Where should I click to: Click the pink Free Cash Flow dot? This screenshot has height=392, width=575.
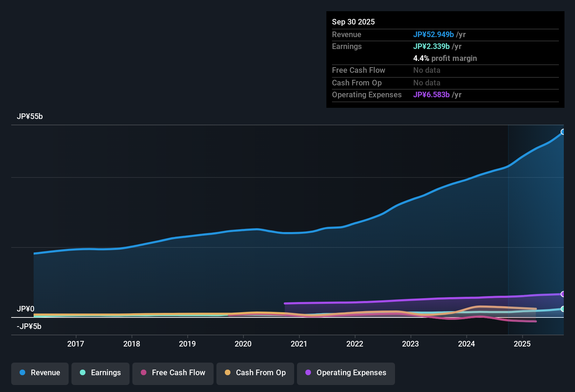[x=144, y=372]
